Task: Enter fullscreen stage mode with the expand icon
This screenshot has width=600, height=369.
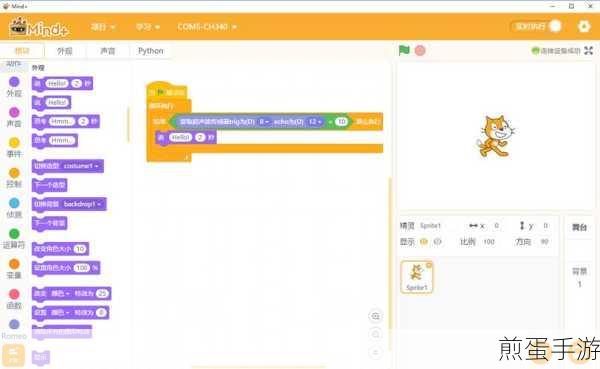Action: coord(589,51)
